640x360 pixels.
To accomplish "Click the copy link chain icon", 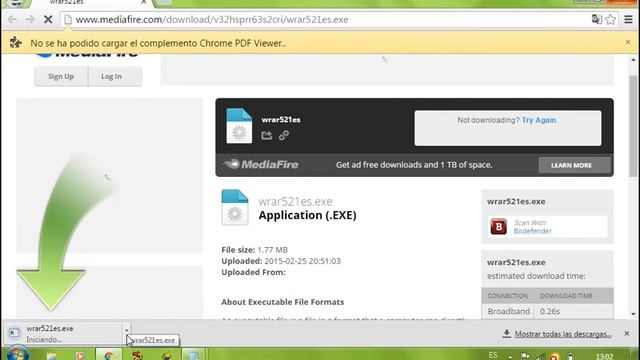I will pyautogui.click(x=284, y=135).
